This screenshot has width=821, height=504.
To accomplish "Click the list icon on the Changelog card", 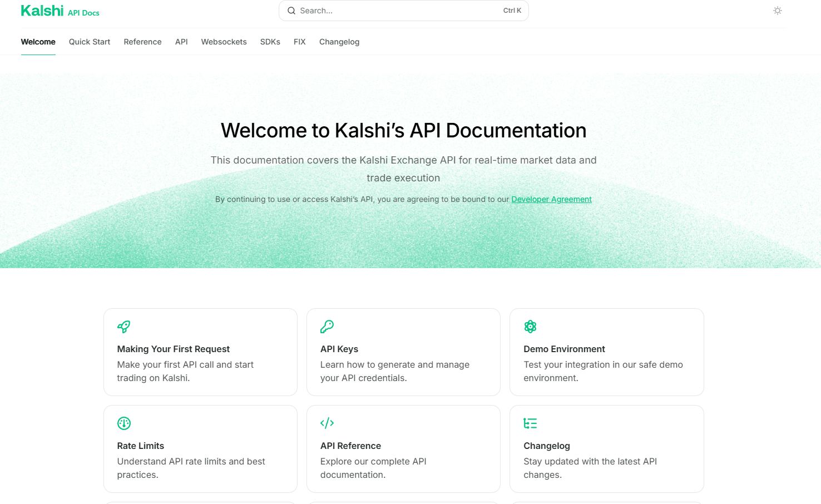I will click(530, 423).
